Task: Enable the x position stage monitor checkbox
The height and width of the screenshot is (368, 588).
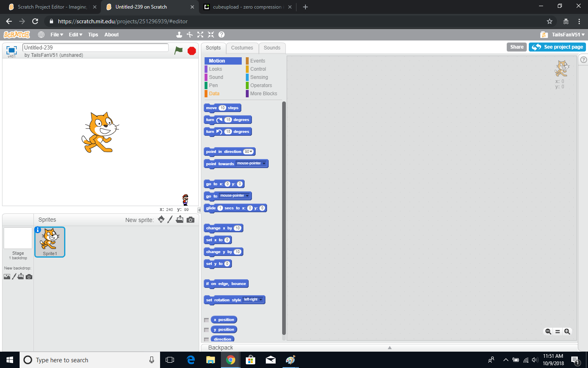Action: tap(206, 320)
